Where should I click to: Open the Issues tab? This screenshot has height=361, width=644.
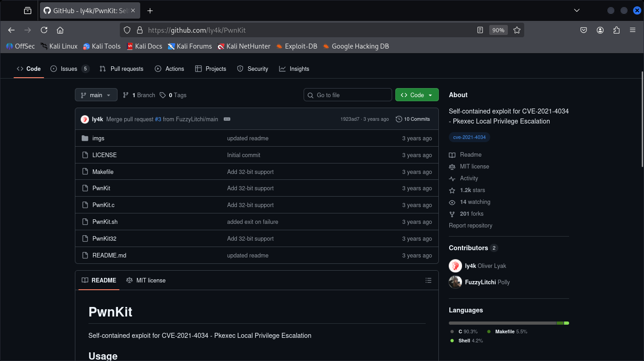(69, 69)
